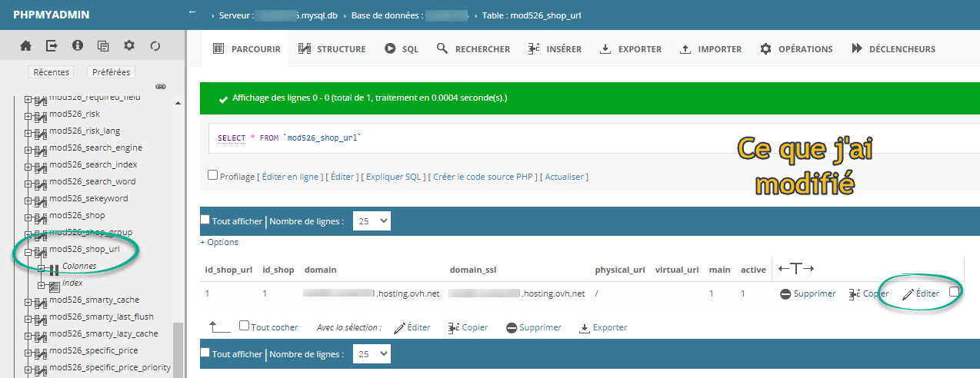980x378 pixels.
Task: Expand the Colonnes node under mod526_shop_url
Action: 42,267
